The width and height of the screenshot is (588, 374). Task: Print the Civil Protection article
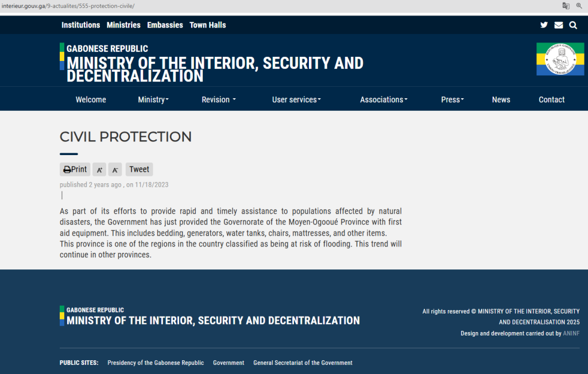pyautogui.click(x=75, y=169)
